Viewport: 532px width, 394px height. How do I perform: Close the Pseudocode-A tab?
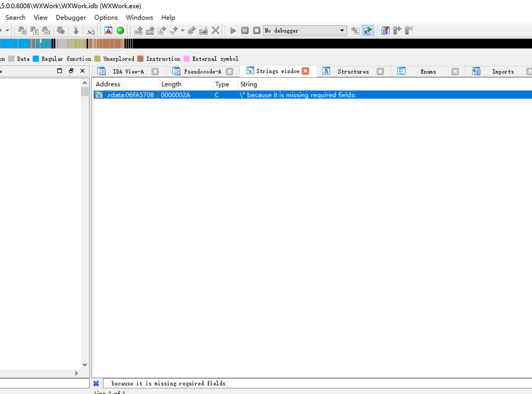(x=230, y=71)
